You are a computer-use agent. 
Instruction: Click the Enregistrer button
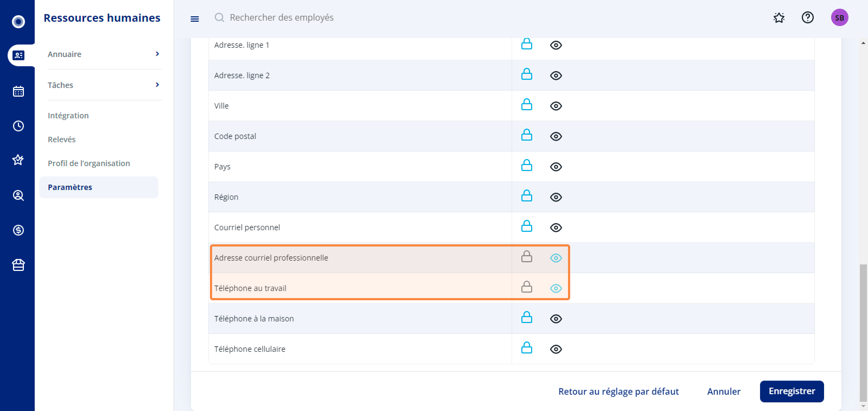(792, 391)
